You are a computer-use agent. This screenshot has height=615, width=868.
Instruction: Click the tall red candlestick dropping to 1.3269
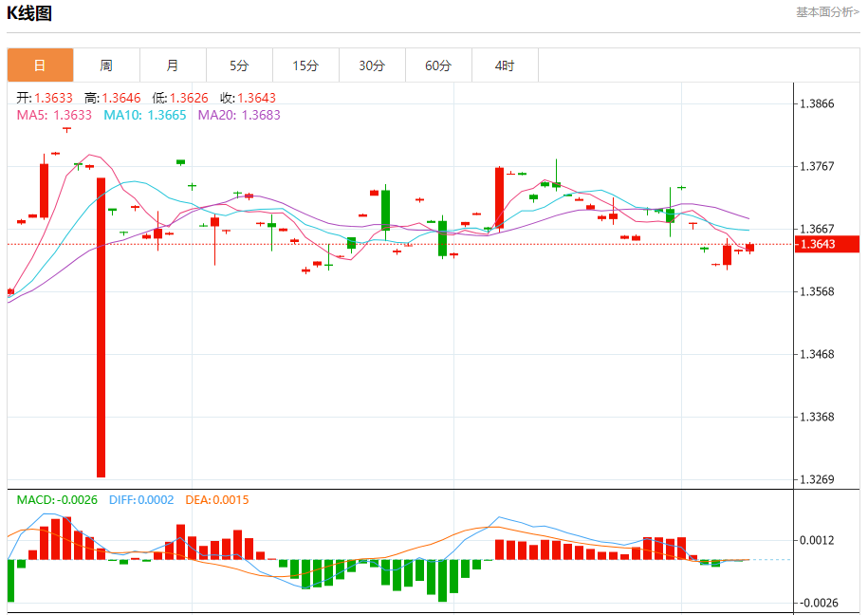tap(101, 326)
